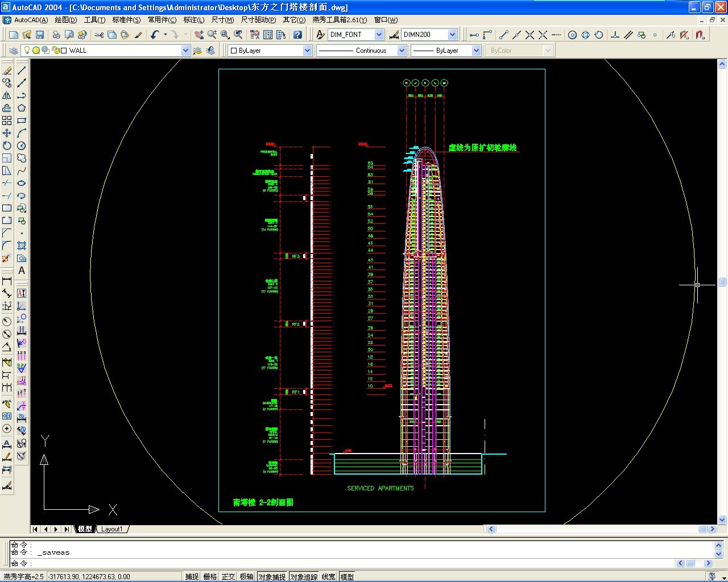The height and width of the screenshot is (582, 728).
Task: Select the Snap to Intersection icon
Action: [x=530, y=35]
